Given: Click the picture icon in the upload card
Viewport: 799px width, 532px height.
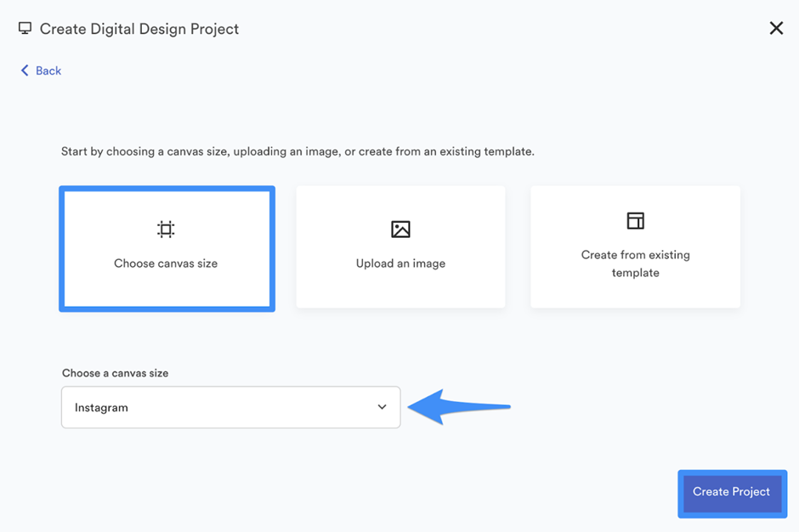Looking at the screenshot, I should [400, 229].
